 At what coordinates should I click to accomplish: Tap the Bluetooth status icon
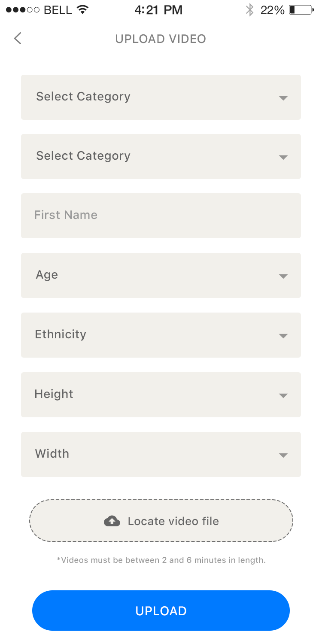[x=249, y=10]
